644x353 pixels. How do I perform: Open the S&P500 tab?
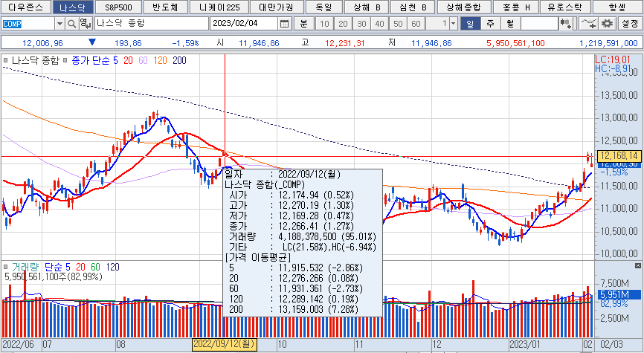tap(118, 7)
